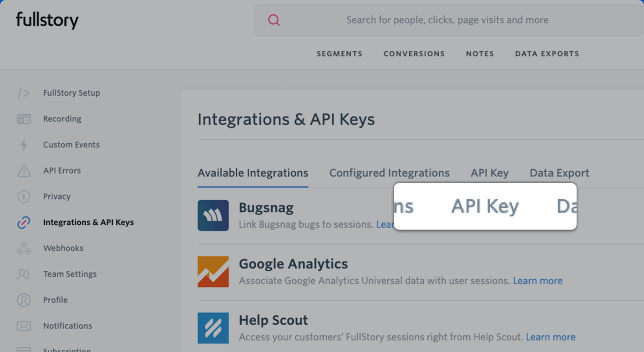Click the Custom Events lightning icon

point(23,145)
